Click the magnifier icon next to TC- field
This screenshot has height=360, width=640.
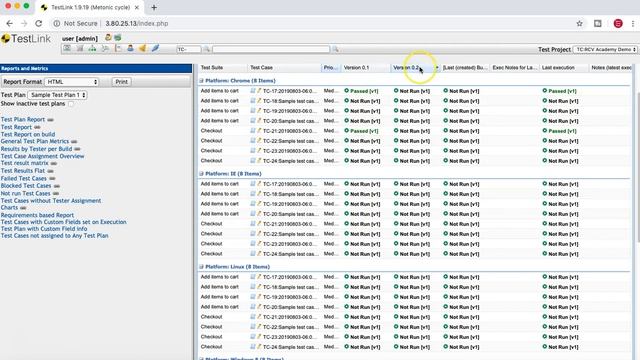click(207, 49)
